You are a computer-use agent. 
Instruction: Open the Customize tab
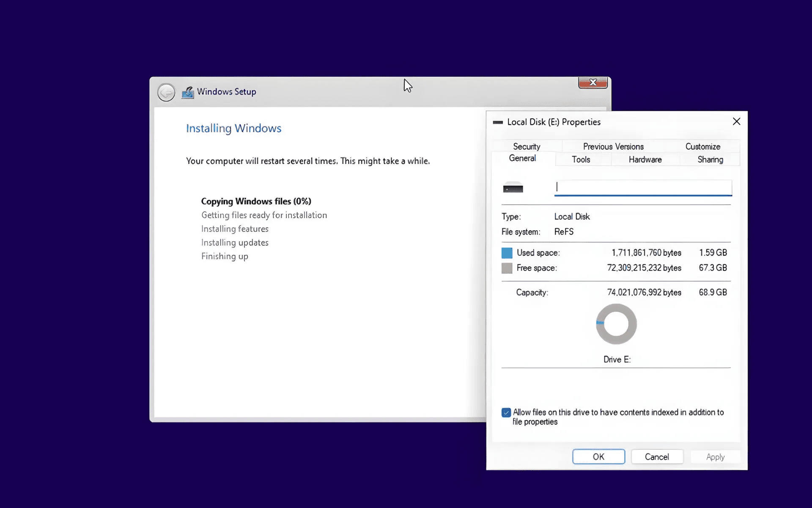702,146
